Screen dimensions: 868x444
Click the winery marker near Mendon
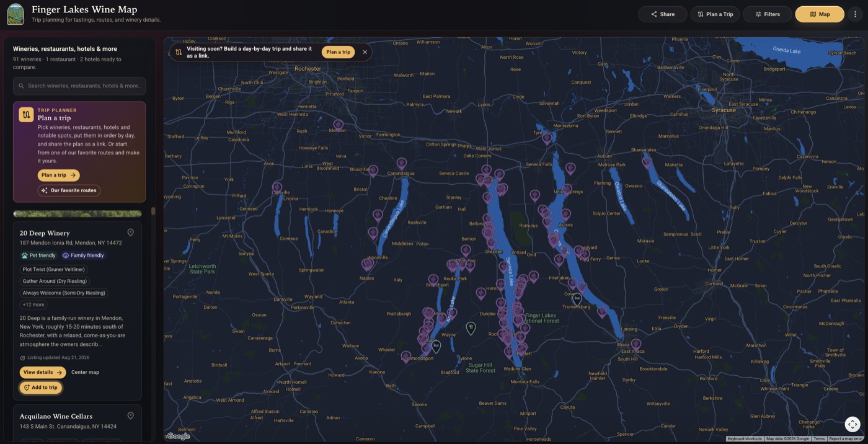(x=339, y=125)
